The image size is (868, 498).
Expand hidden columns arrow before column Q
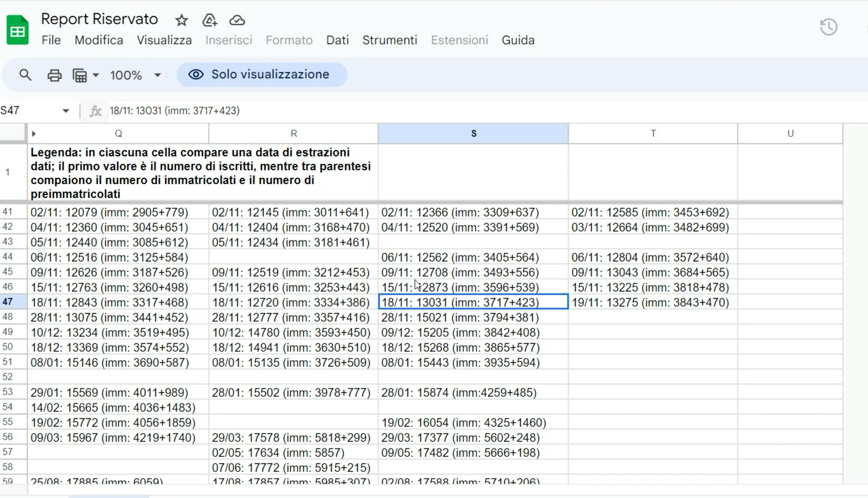34,134
